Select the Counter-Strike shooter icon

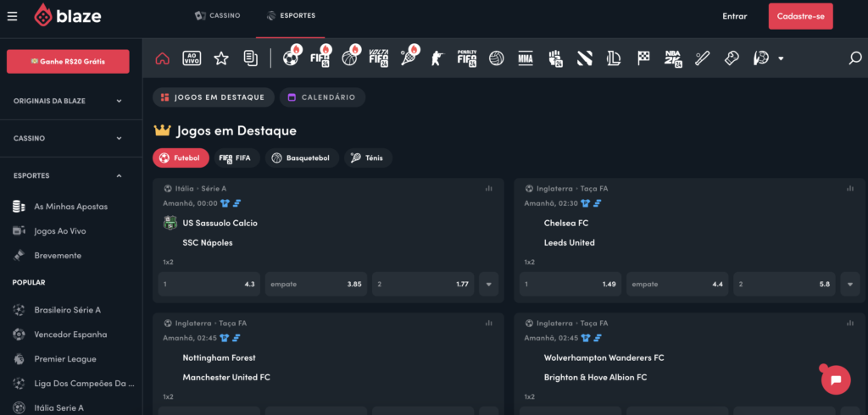437,58
